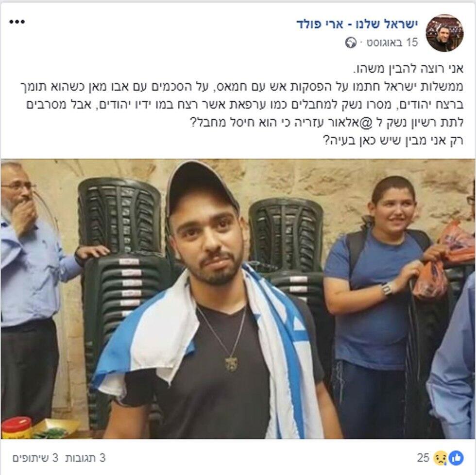Click the post date '15 באוגוסט'

tap(392, 42)
